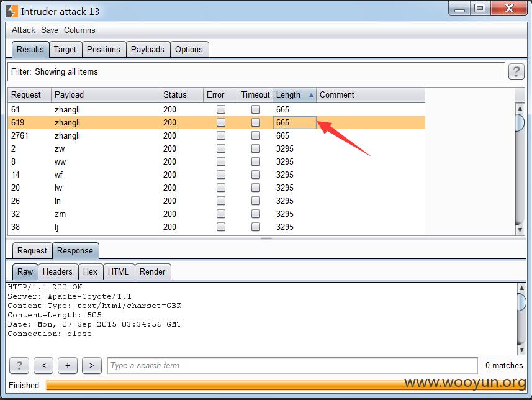
Task: Close the Intruder attack 13 window
Action: [508, 9]
